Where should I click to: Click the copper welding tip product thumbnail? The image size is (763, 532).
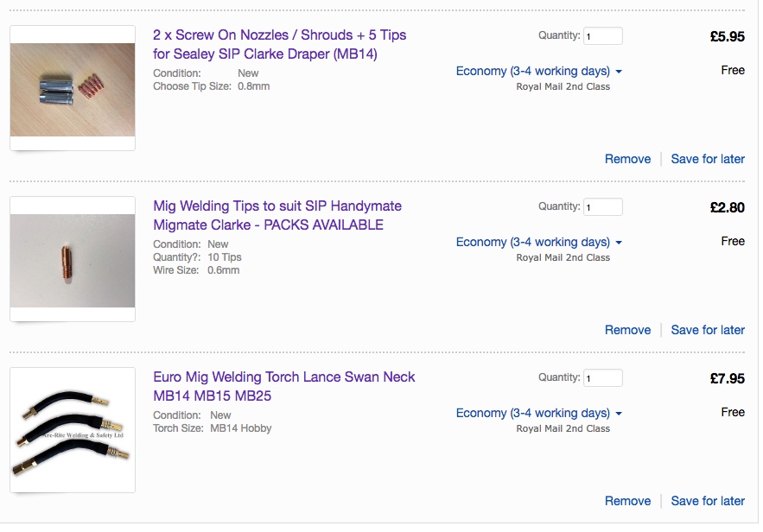click(x=73, y=259)
